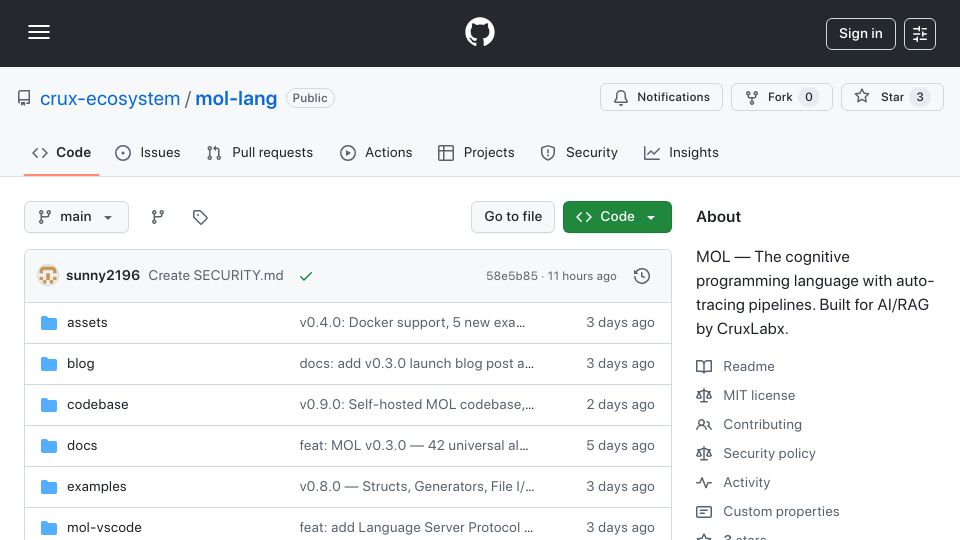Open the examples folder
960x540 pixels.
coord(97,487)
